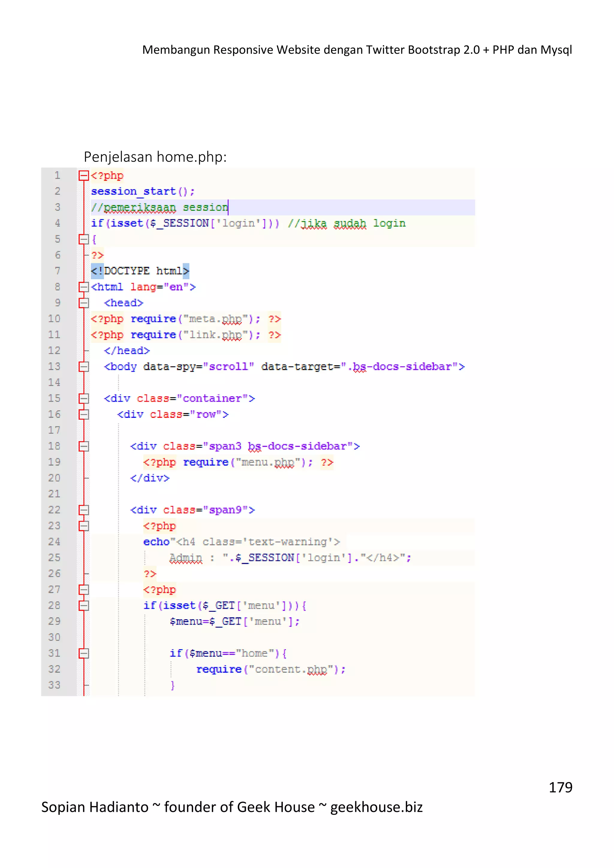
Task: Collapse the div class="container" fold at line 15
Action: tap(84, 398)
